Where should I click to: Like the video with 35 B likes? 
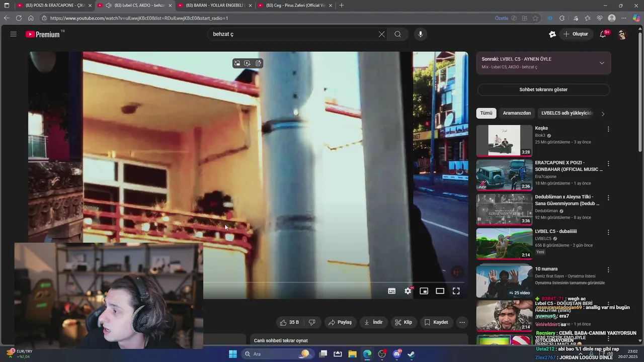click(289, 322)
